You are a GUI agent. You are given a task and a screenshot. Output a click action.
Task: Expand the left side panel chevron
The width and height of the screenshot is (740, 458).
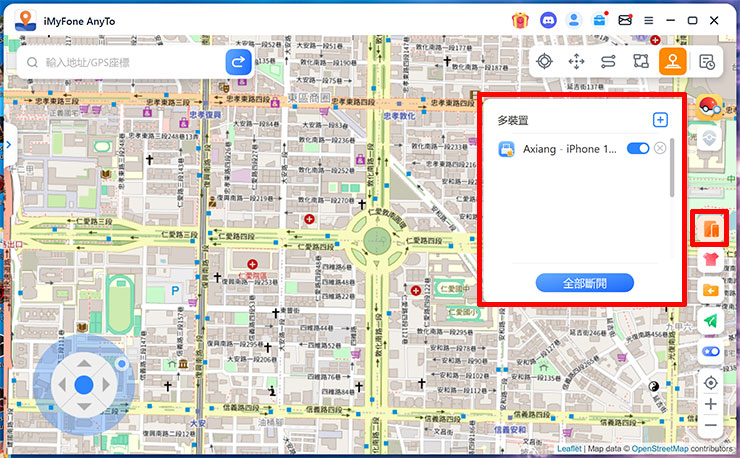tap(9, 145)
